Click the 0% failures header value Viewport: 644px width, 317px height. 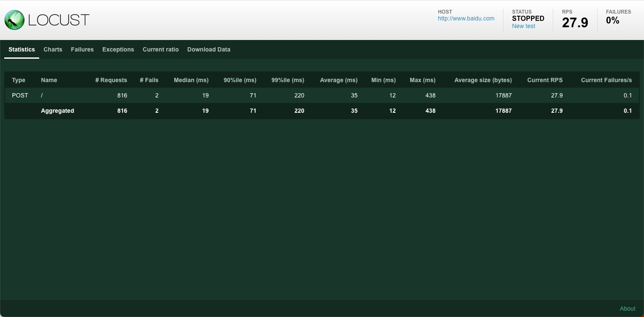pyautogui.click(x=612, y=20)
